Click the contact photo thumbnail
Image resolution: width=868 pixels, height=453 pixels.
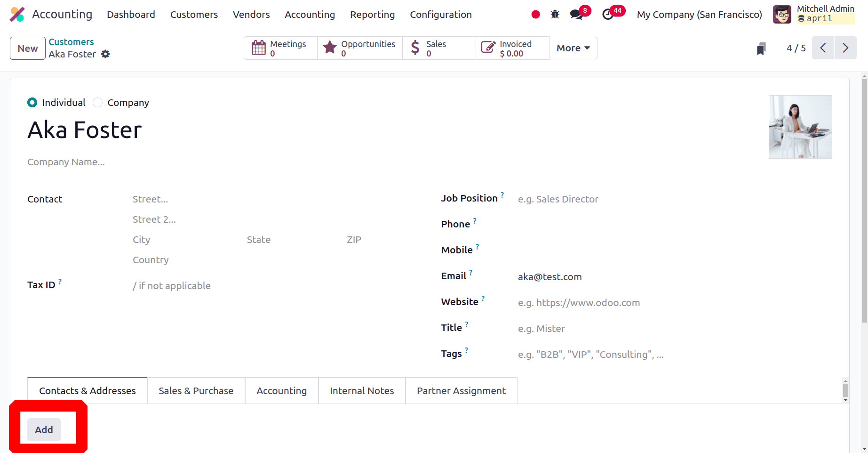800,127
